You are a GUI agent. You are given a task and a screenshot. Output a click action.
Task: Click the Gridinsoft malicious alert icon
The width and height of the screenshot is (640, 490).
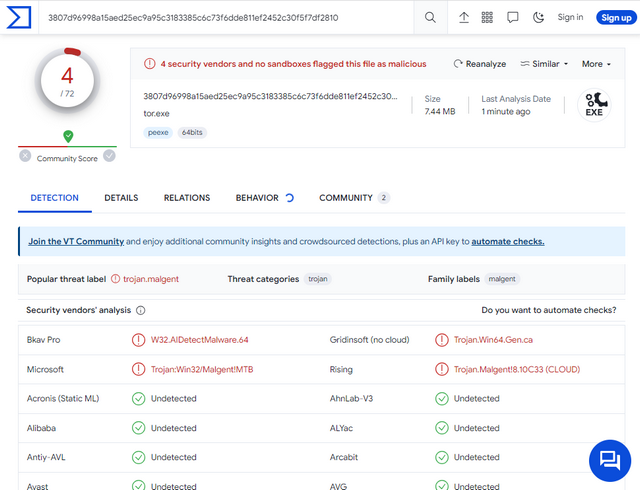pos(442,340)
